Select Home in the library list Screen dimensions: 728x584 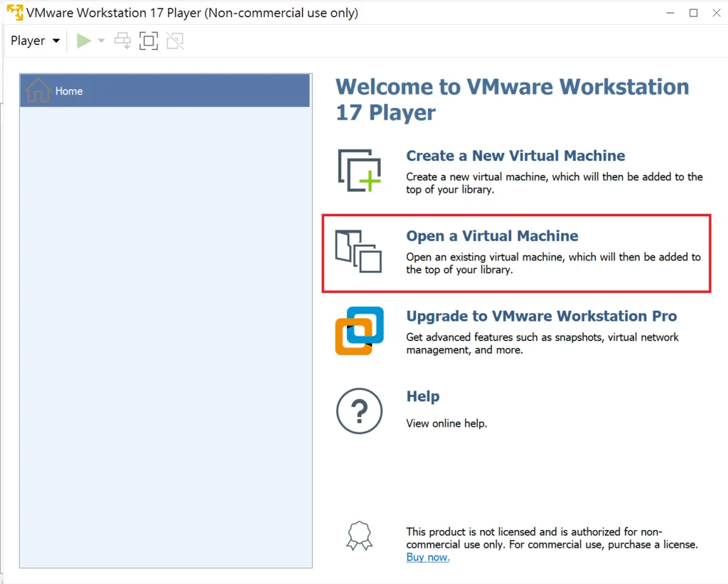coord(165,90)
